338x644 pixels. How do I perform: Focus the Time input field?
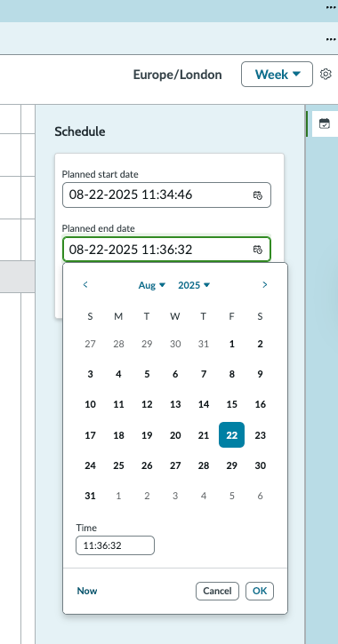pyautogui.click(x=115, y=545)
